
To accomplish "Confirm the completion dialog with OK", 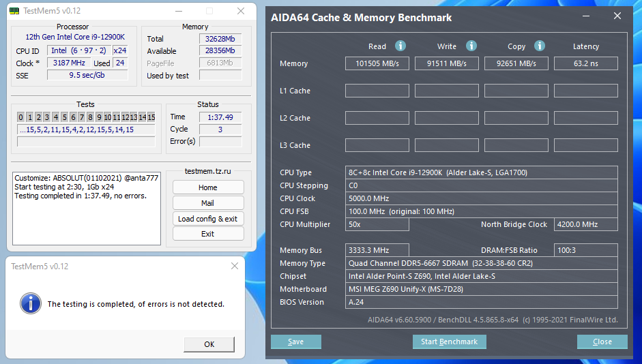I will pyautogui.click(x=209, y=344).
